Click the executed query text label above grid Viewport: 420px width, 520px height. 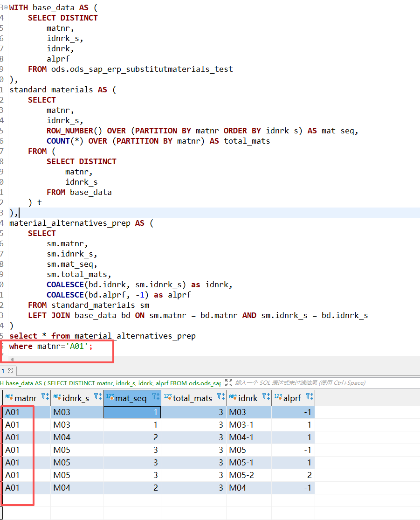tap(112, 383)
